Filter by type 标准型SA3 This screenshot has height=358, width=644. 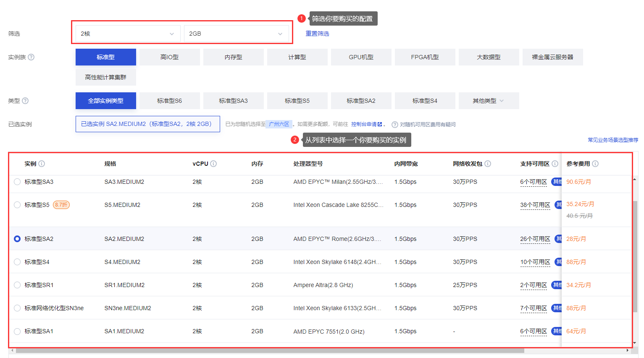point(234,101)
